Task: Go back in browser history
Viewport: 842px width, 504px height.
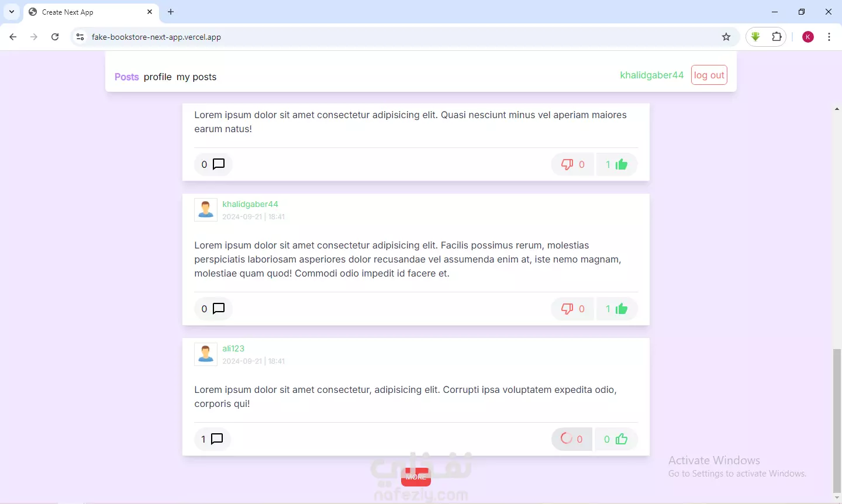Action: [13, 37]
